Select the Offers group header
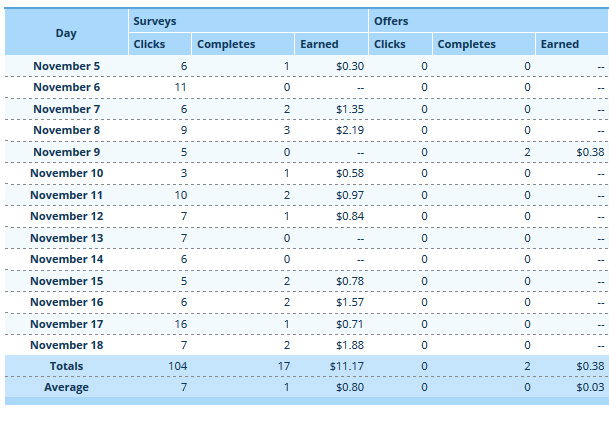 [x=391, y=20]
